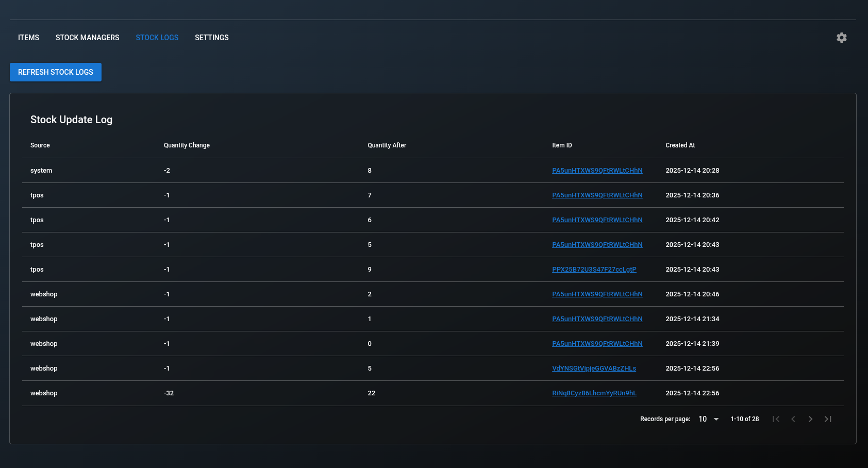Switch to the ITEMS tab
868x468 pixels.
[x=28, y=37]
